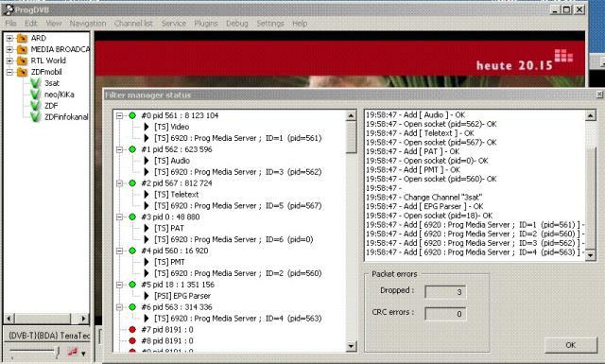
Task: Click the red status dot of #8 pid 8191
Action: pyautogui.click(x=132, y=341)
